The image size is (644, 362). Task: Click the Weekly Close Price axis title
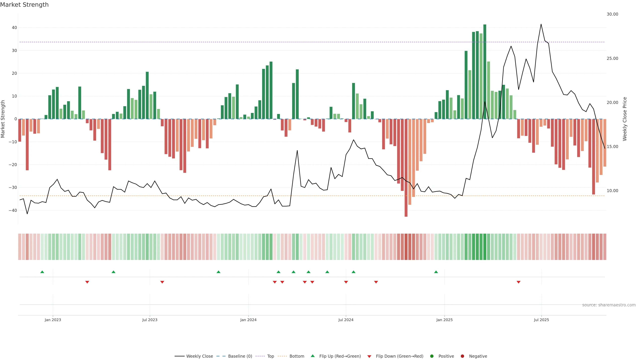(625, 119)
